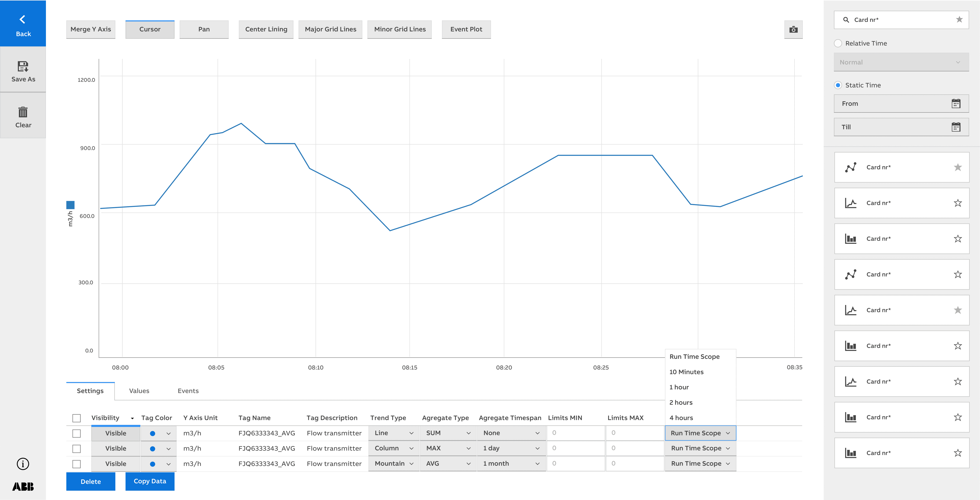This screenshot has width=980, height=500.
Task: Open the info circle icon
Action: 23,464
